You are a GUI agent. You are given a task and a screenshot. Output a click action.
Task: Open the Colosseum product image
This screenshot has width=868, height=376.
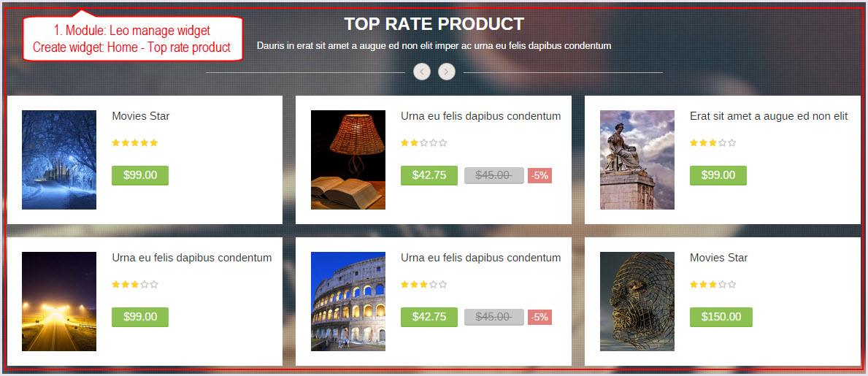(348, 302)
